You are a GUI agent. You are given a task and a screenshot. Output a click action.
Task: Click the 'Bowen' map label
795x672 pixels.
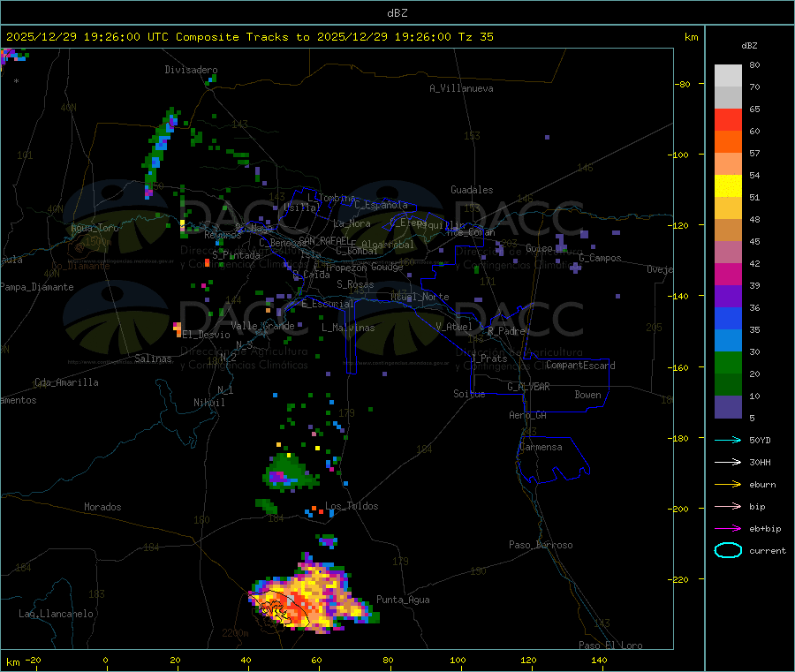tap(587, 395)
